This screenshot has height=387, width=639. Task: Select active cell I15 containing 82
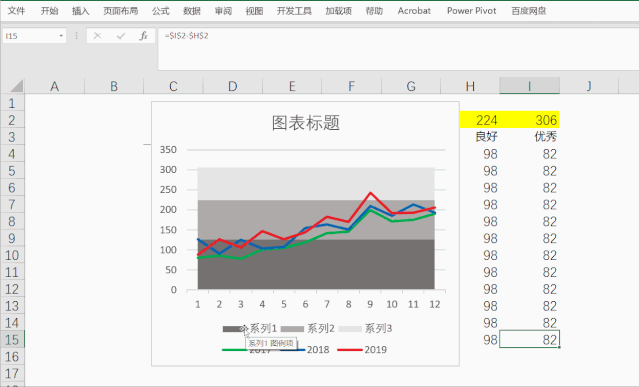click(529, 339)
